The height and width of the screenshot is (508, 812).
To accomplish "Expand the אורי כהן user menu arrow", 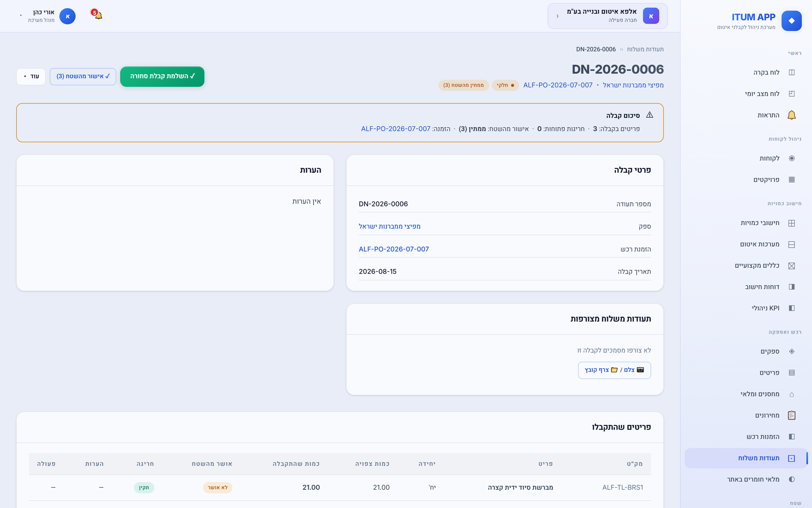I will (21, 16).
